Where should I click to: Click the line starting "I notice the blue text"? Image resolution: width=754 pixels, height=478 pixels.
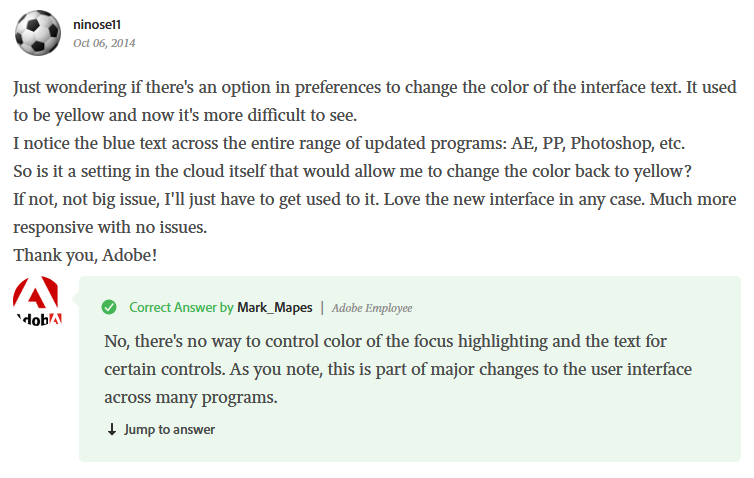pyautogui.click(x=349, y=143)
